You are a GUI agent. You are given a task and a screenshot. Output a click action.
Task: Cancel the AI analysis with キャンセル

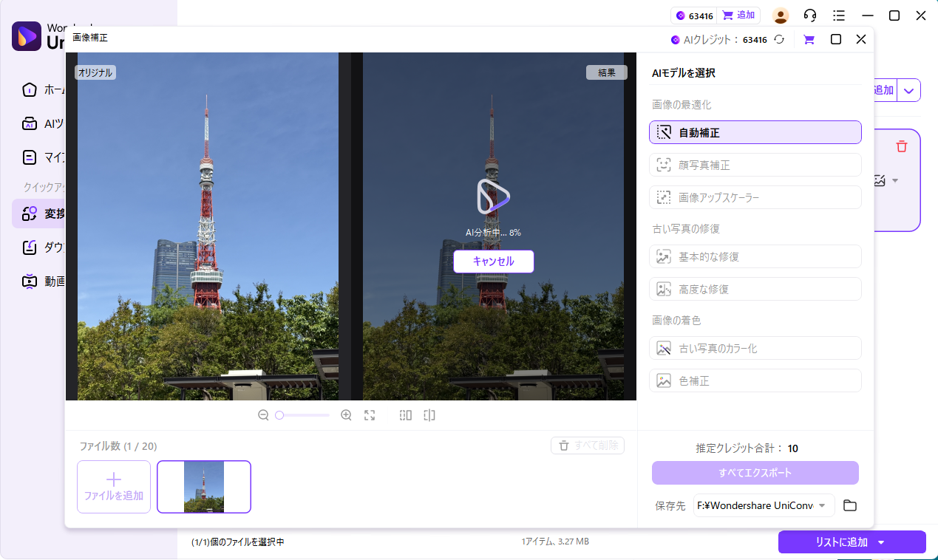click(493, 262)
